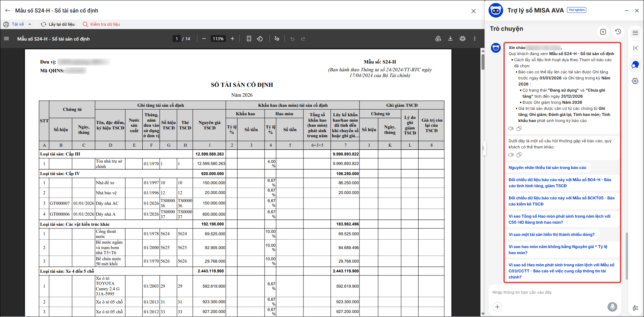Save the PDF to Drive
644x317 pixels.
[x=438, y=39]
